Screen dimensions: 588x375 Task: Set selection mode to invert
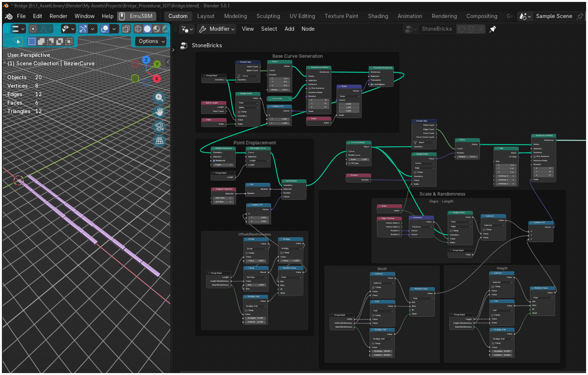point(60,41)
